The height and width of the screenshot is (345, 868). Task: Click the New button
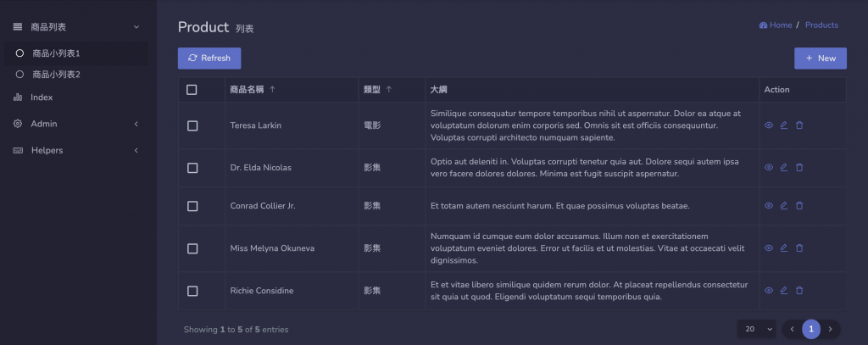(x=820, y=58)
